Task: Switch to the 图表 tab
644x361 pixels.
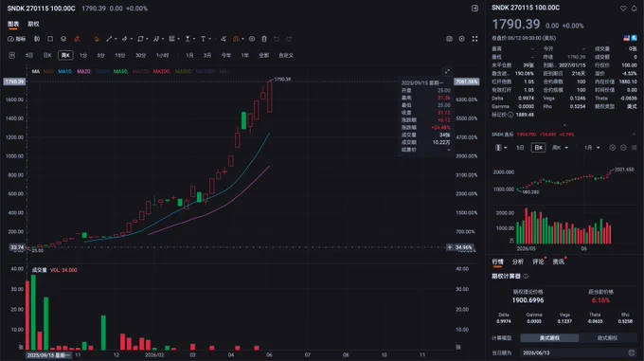Action: 13,24
